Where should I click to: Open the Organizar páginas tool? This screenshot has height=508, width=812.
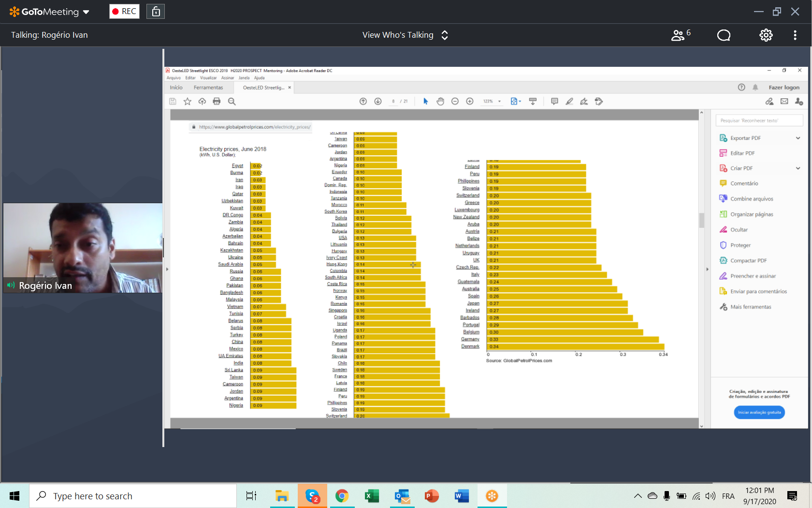(x=751, y=214)
